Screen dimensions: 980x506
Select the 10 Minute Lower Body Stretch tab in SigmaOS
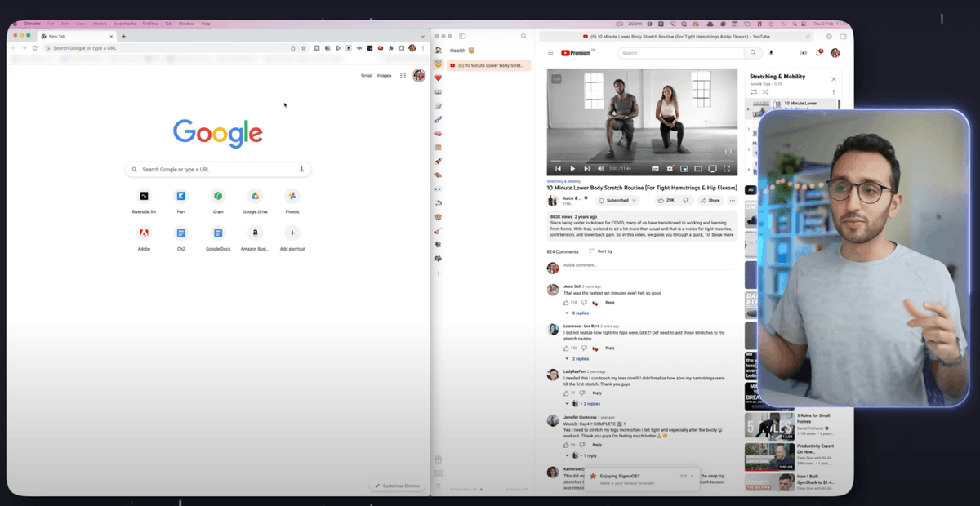(x=488, y=64)
